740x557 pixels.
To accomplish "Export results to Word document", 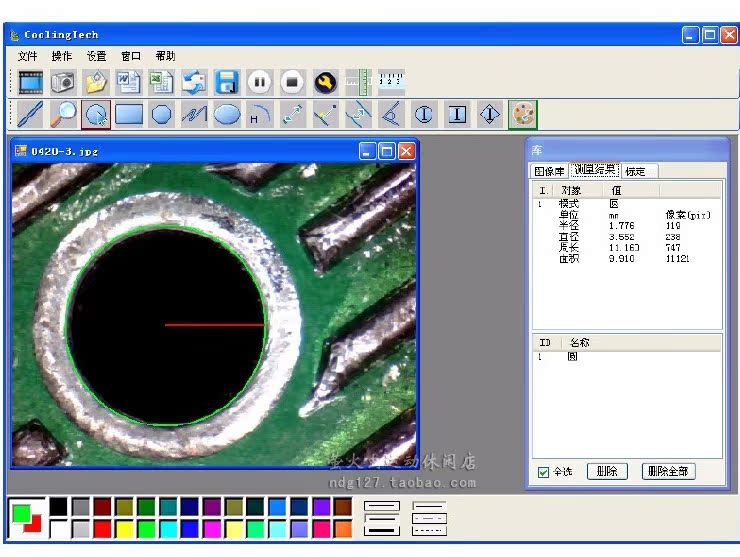I will tap(129, 82).
